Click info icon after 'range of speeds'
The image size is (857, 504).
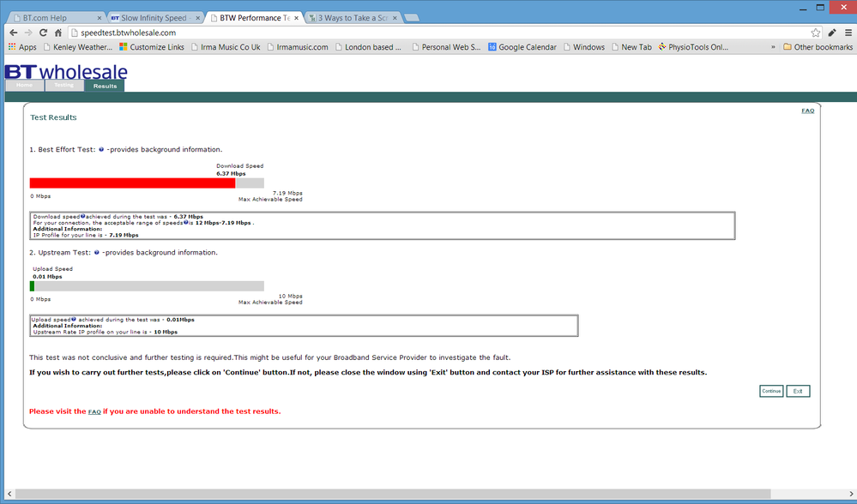(186, 222)
